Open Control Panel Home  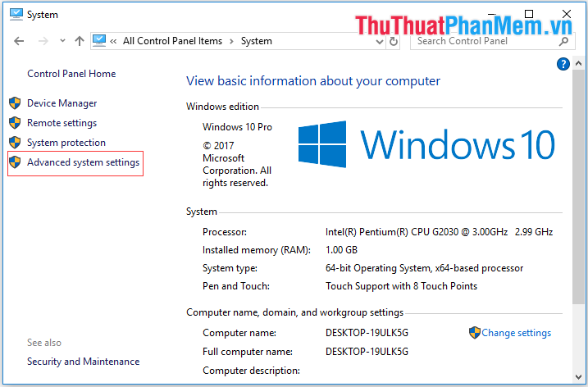pos(71,74)
